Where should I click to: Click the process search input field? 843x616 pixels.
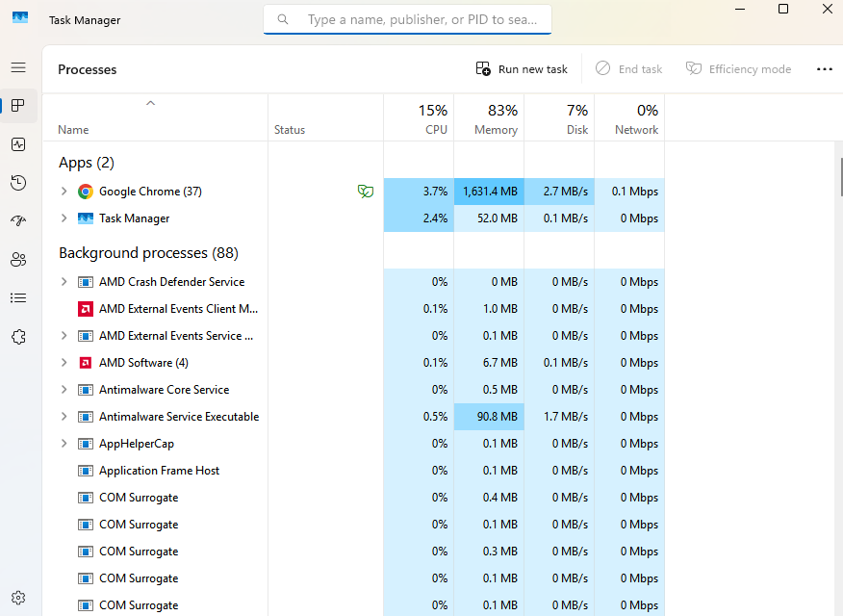coord(407,20)
